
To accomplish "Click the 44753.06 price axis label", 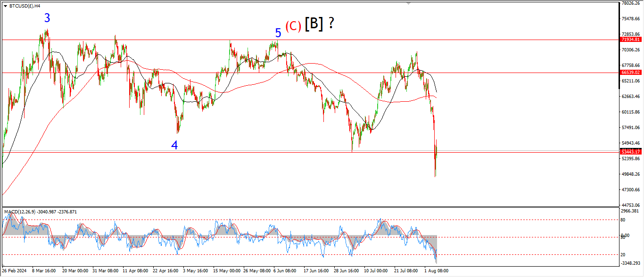I will 630,205.
